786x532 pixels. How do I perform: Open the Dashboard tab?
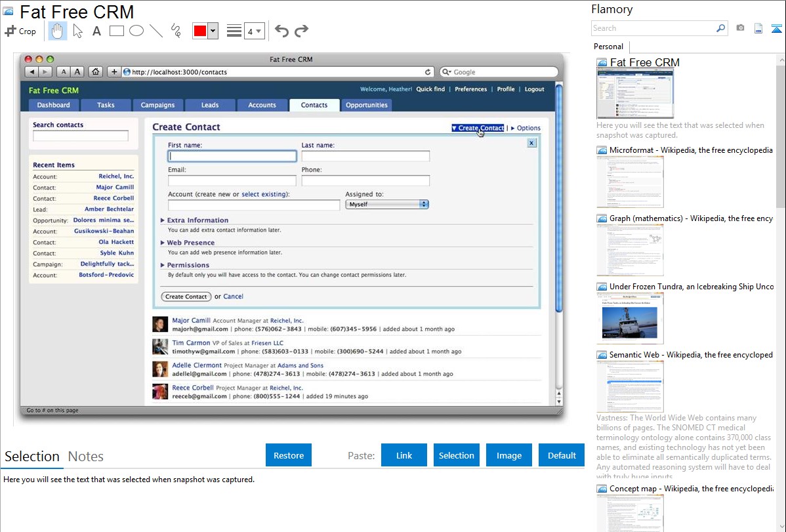pos(53,105)
